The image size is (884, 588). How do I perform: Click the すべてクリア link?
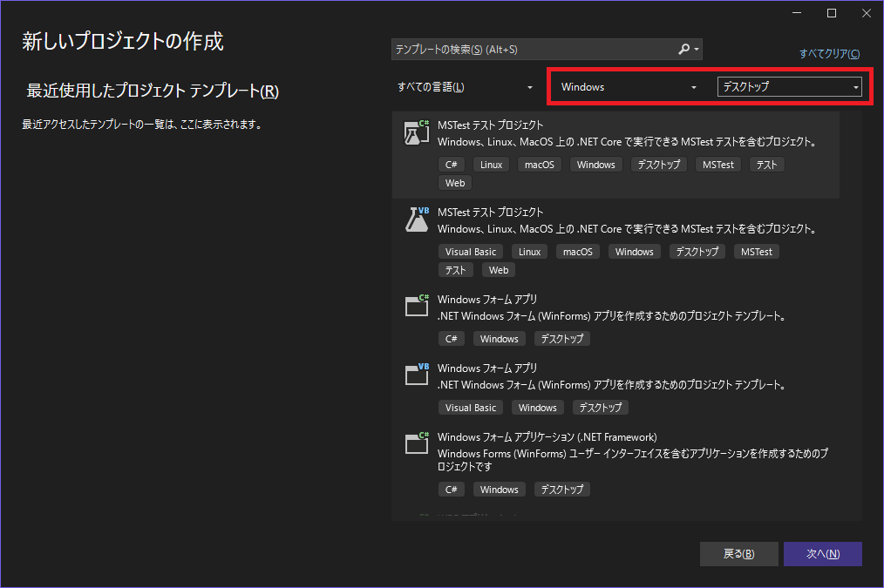coord(828,54)
